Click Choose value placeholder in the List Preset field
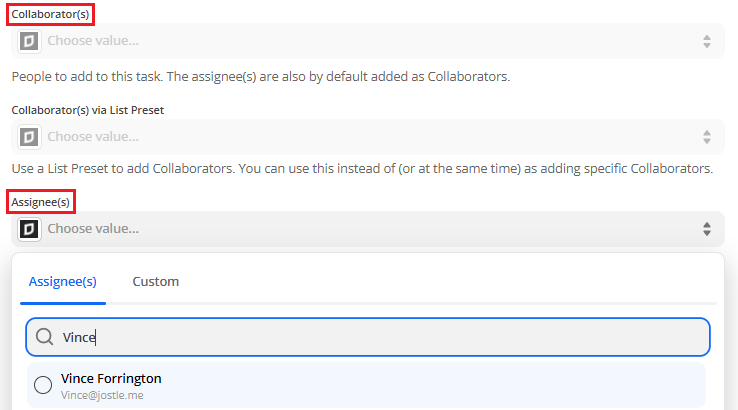Image resolution: width=738 pixels, height=410 pixels. tap(93, 137)
